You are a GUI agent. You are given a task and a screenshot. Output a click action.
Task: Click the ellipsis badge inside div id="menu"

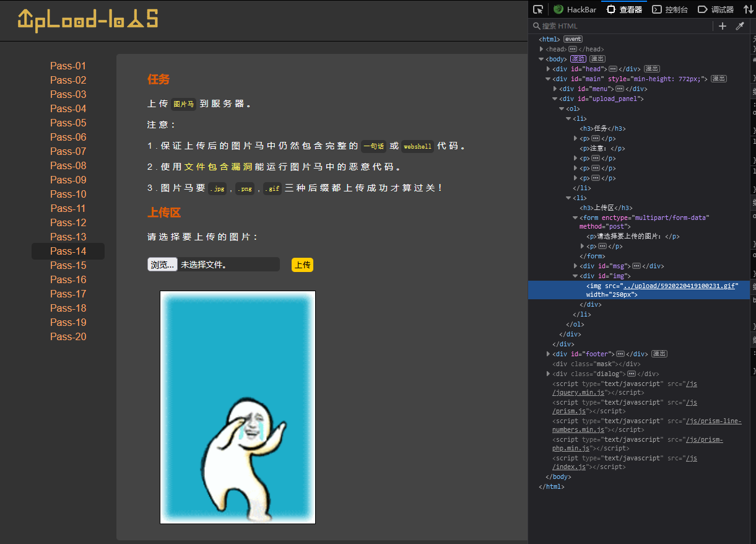(x=620, y=89)
